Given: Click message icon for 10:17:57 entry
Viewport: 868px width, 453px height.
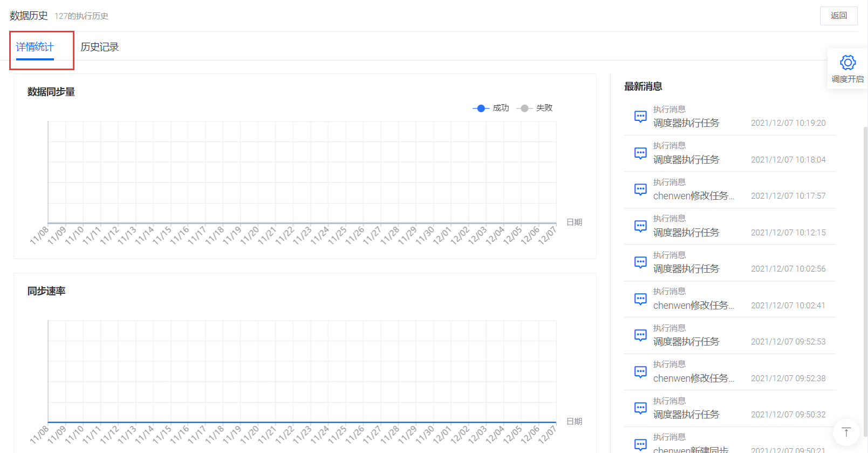Looking at the screenshot, I should click(640, 190).
